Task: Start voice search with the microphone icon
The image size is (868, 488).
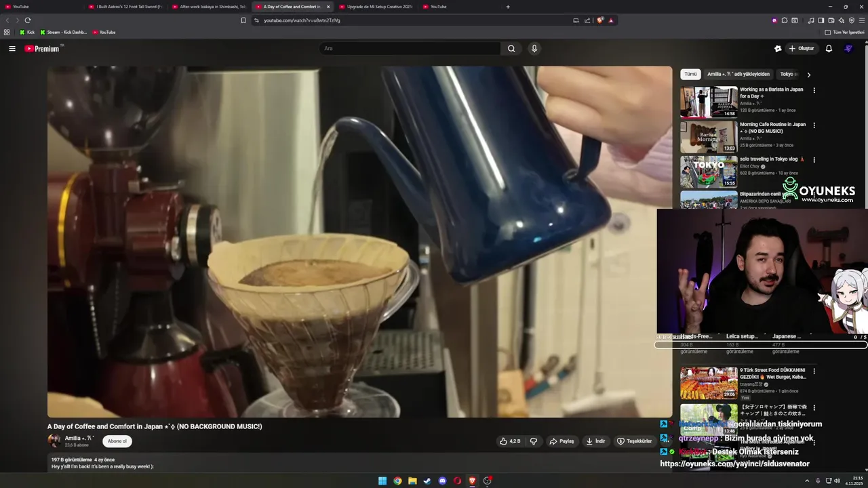Action: 534,49
